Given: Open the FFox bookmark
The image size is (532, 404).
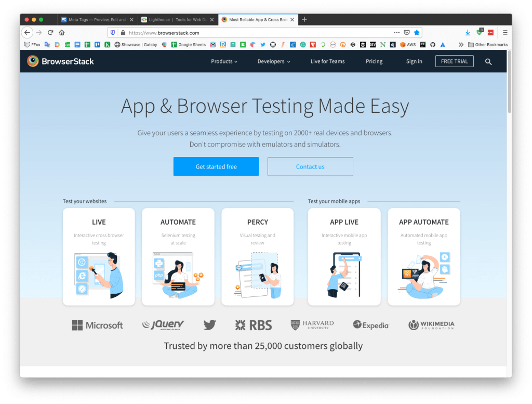Looking at the screenshot, I should pos(32,45).
